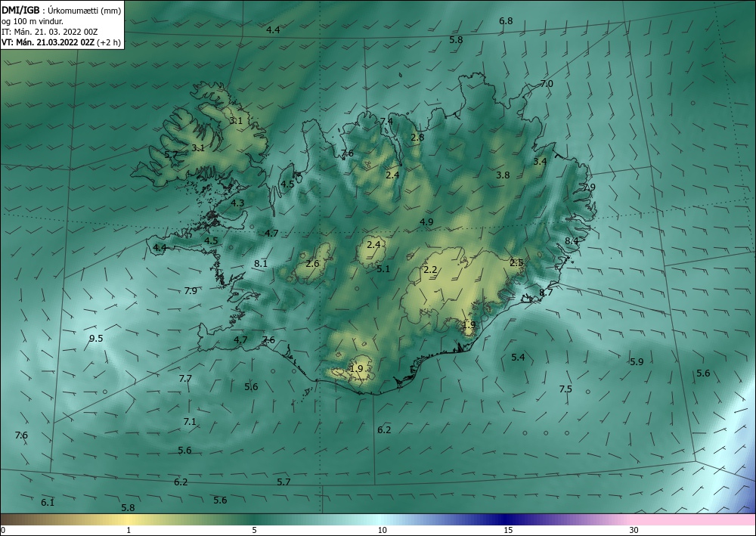Screen dimensions: 756x536
Task: Click the 2.2 value on the large glacier
Action: click(x=430, y=270)
